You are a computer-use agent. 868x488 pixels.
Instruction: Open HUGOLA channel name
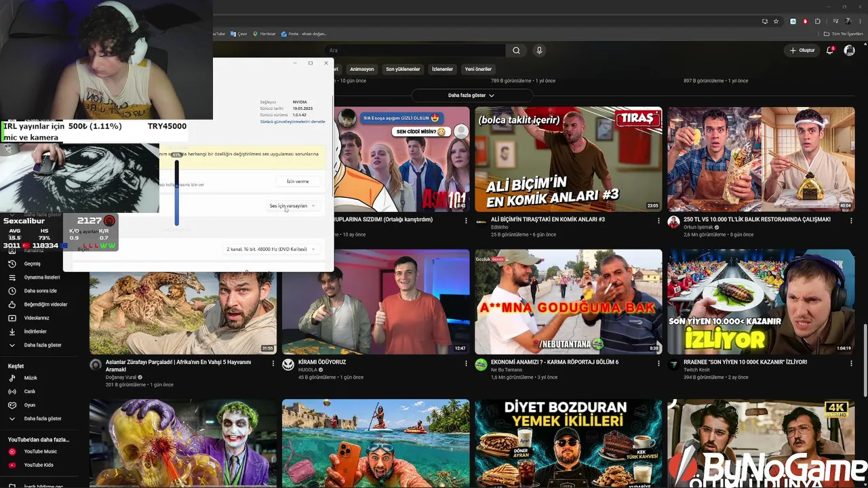[x=307, y=370]
